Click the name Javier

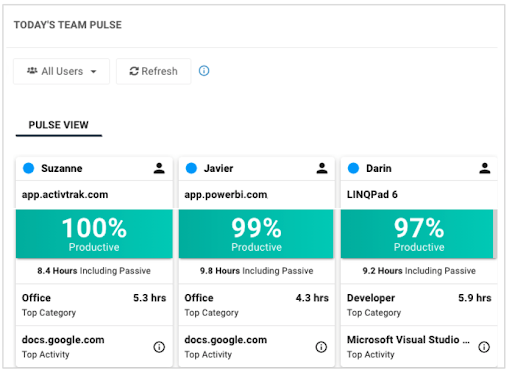[x=218, y=168]
